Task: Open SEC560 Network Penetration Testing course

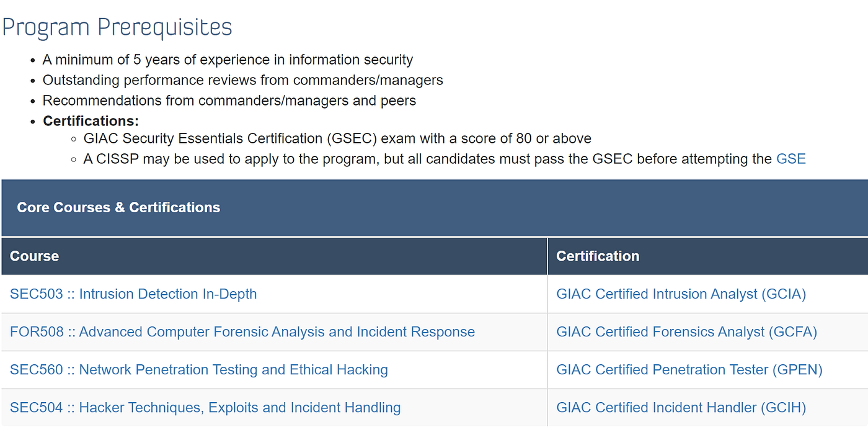Action: coord(199,370)
